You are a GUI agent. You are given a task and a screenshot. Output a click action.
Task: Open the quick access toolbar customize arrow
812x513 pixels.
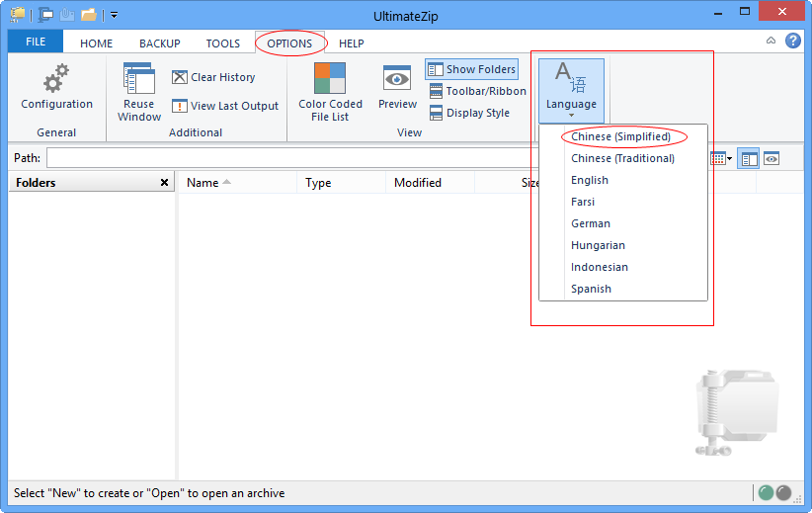tap(114, 15)
